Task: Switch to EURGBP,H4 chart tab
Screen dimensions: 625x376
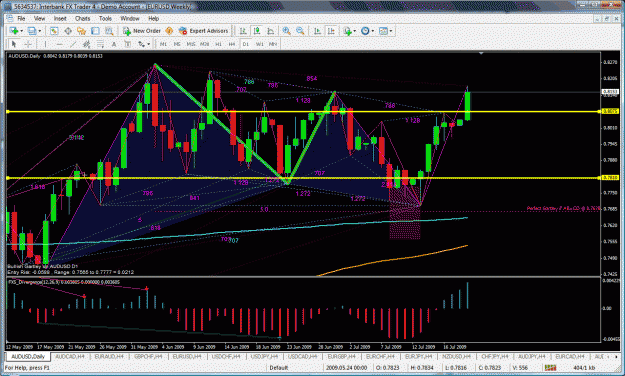Action: click(342, 356)
